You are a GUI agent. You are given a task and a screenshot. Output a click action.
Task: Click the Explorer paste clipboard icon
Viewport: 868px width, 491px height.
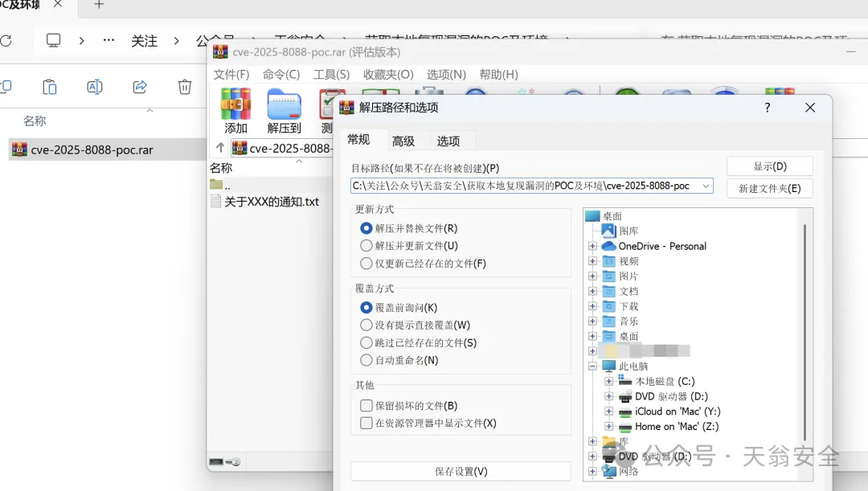coord(50,87)
